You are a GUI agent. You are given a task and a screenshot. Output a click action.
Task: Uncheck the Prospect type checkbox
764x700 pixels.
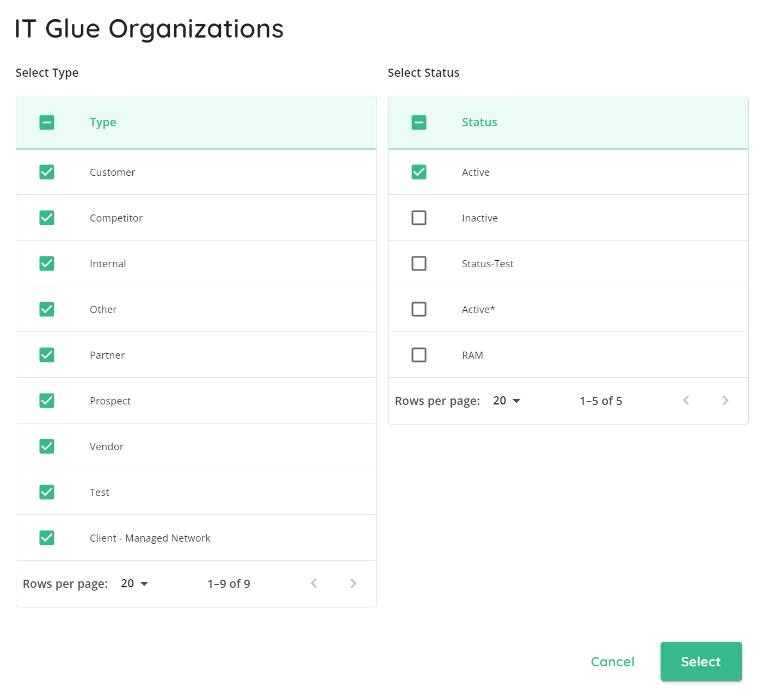click(47, 401)
